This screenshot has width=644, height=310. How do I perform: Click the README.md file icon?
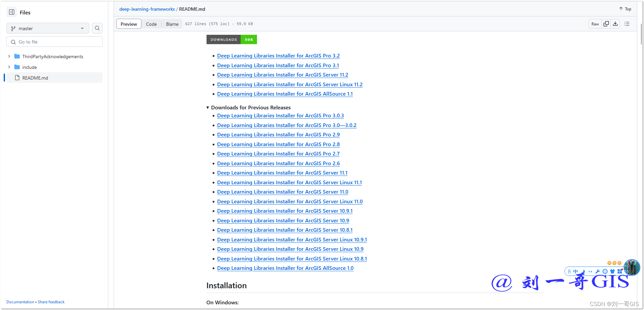(x=17, y=78)
